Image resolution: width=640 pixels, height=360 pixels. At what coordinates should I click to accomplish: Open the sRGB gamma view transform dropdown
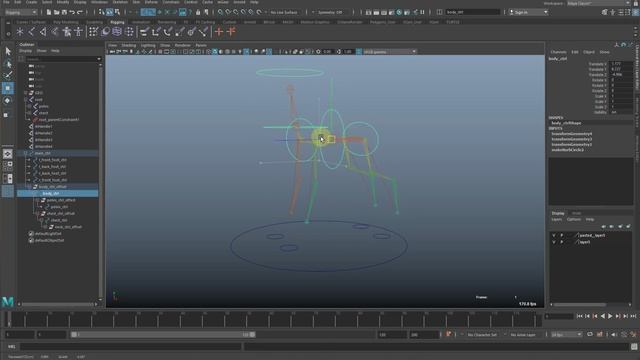(389, 52)
